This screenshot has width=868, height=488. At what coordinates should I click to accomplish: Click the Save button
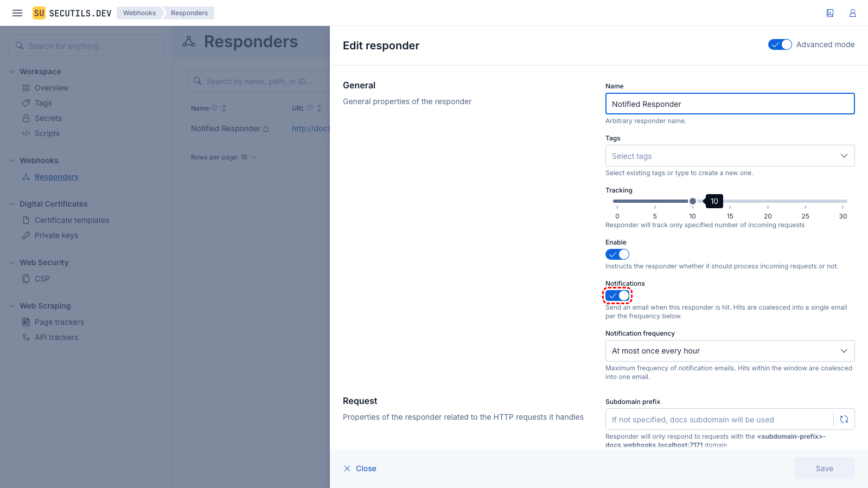coord(825,468)
